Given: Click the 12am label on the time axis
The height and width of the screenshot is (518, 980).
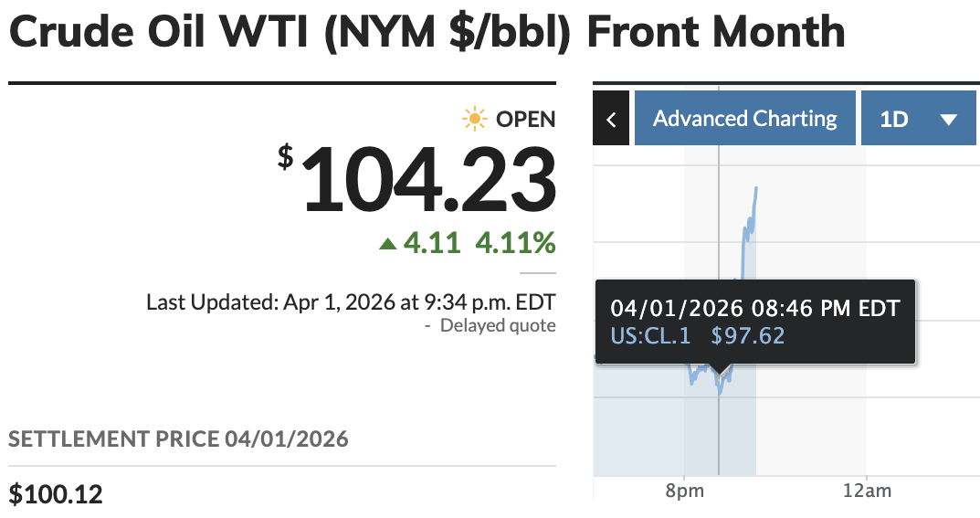Looking at the screenshot, I should pos(866,492).
